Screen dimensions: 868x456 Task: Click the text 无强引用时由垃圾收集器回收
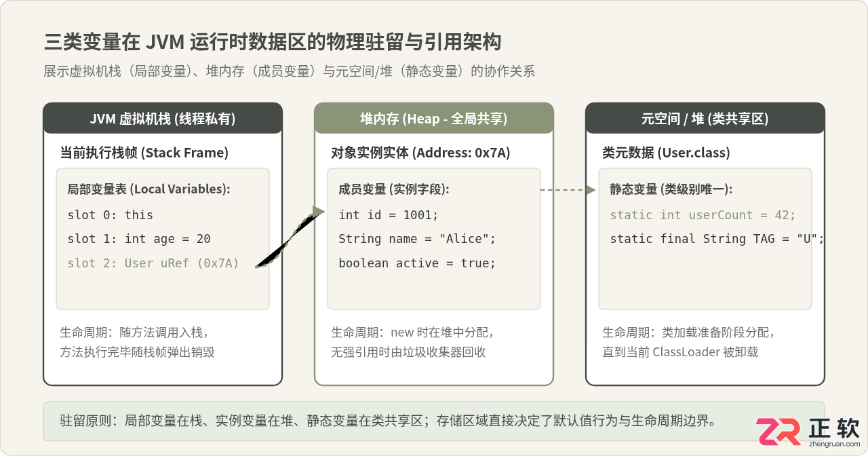pyautogui.click(x=408, y=352)
